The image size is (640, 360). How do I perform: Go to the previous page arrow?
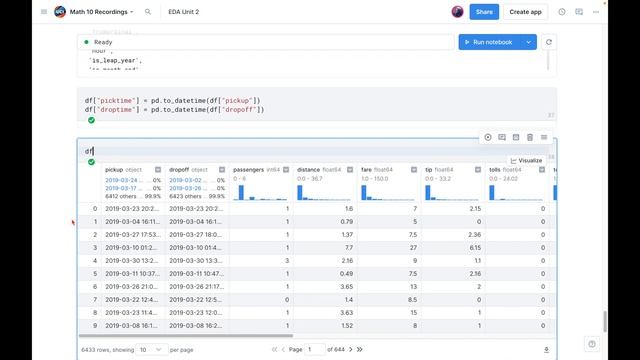point(283,350)
